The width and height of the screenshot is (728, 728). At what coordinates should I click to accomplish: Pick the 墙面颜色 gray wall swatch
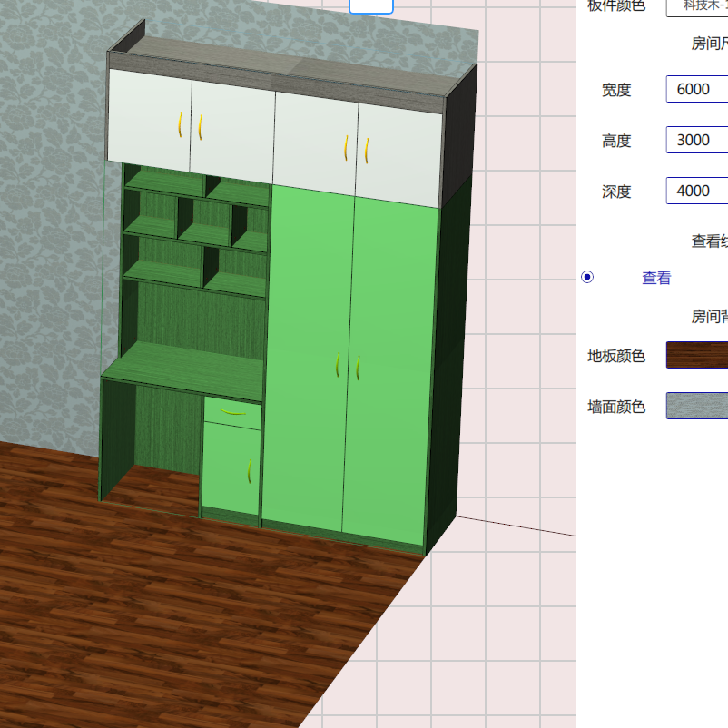696,406
